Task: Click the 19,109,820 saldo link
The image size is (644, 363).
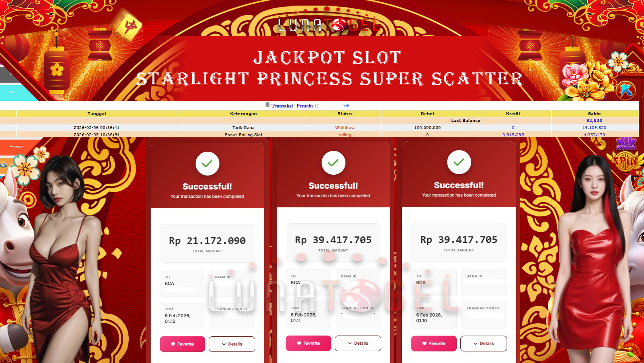Action: [594, 128]
